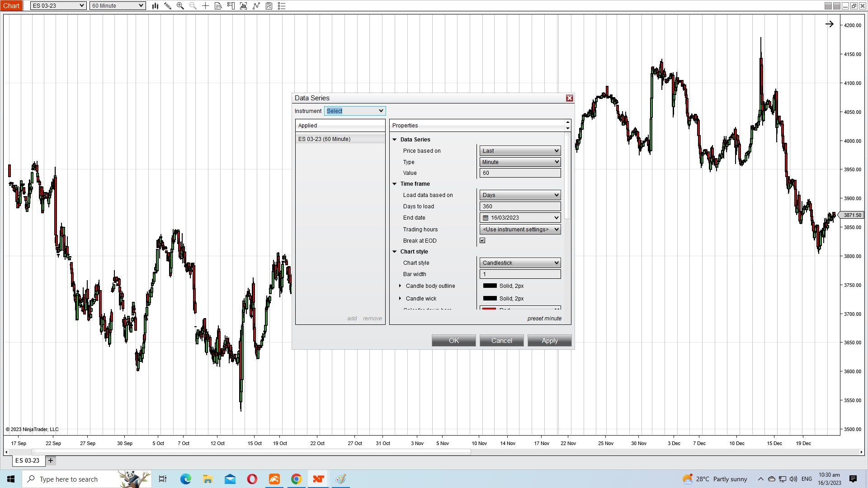Toggle the Break at EOD checkbox
Image resolution: width=868 pixels, height=488 pixels.
(x=482, y=241)
